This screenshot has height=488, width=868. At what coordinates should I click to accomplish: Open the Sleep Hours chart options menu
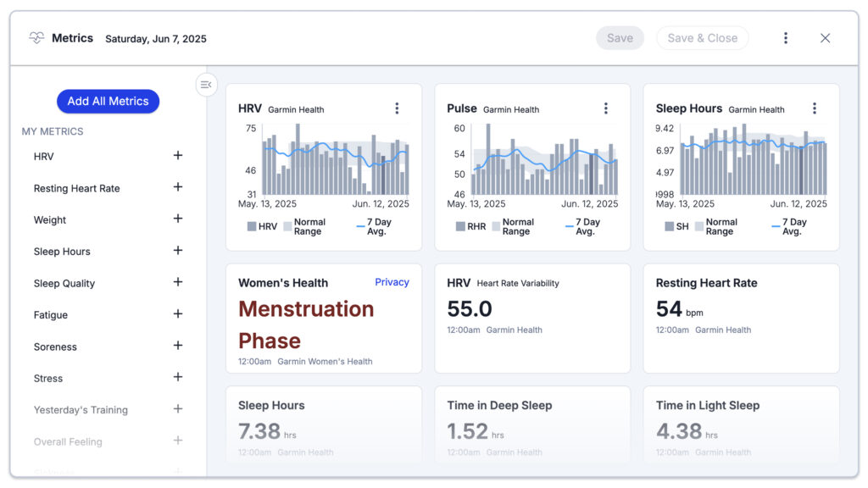click(814, 108)
